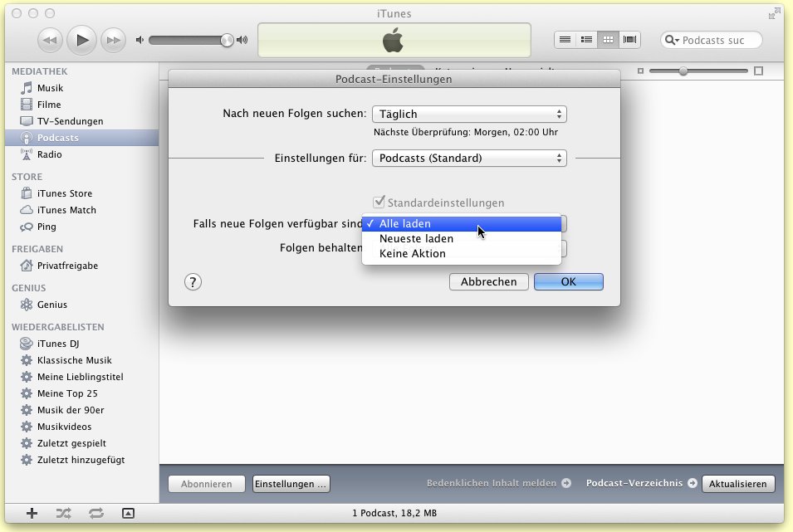793x532 pixels.
Task: Open 'Einstellungen für' Podcasts (Standard) dropdown
Action: tap(469, 159)
